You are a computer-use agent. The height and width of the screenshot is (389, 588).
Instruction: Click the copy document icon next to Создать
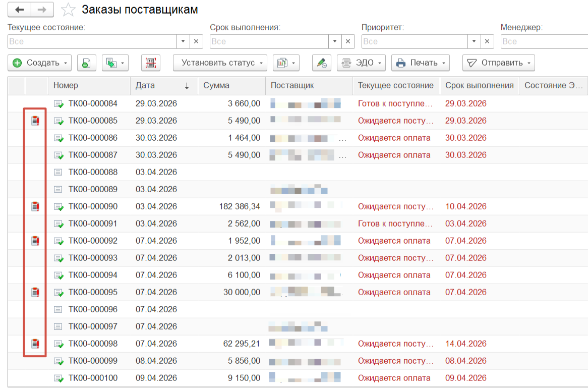coord(86,63)
